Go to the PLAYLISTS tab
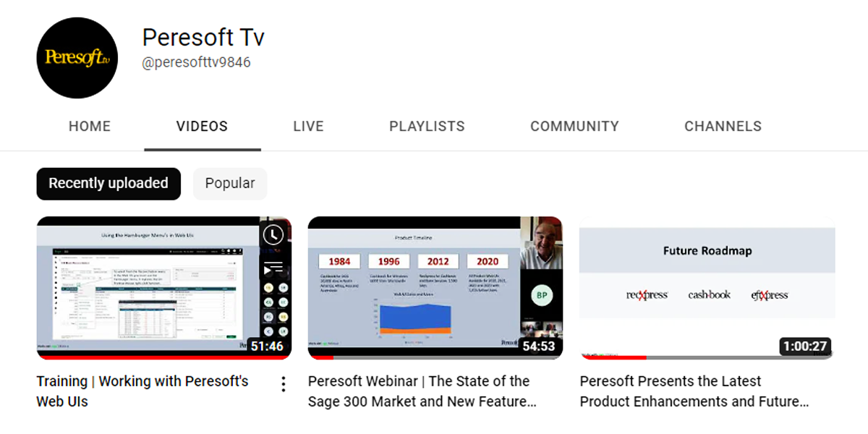The width and height of the screenshot is (868, 434). click(427, 127)
